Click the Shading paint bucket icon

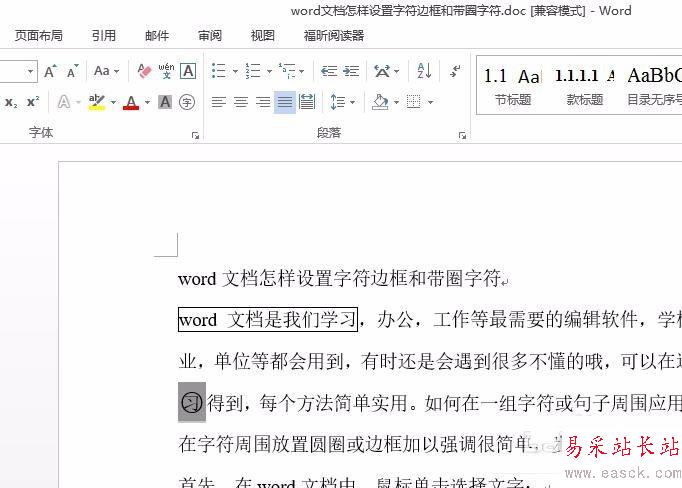pos(380,102)
